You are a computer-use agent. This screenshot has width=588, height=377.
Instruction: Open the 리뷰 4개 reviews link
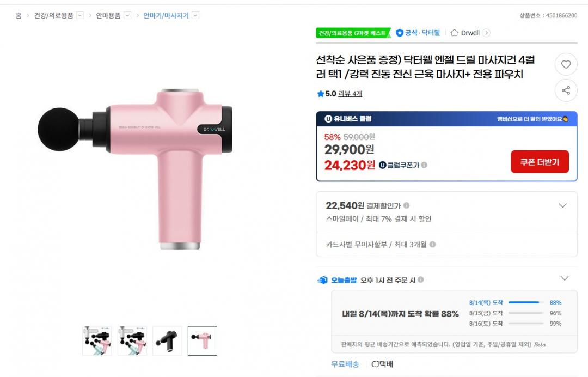pyautogui.click(x=350, y=94)
